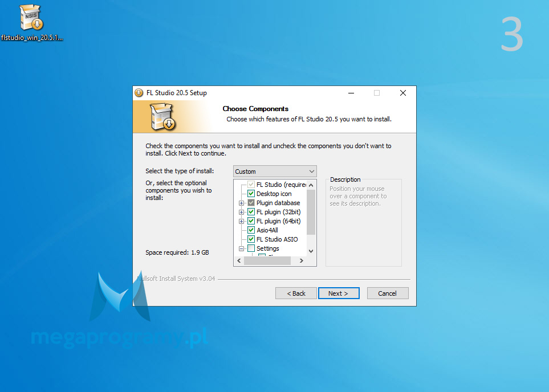Click the Space required: 1.9 GB text

click(177, 252)
